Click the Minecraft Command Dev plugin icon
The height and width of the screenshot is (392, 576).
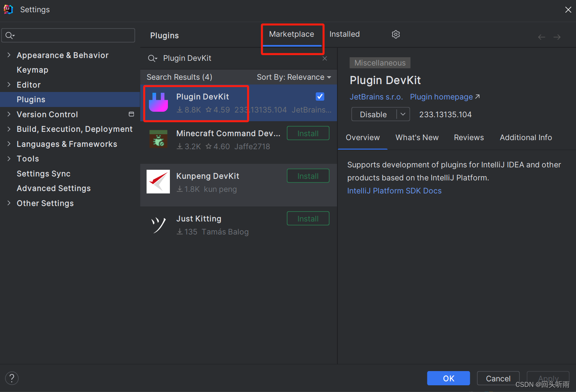[158, 139]
